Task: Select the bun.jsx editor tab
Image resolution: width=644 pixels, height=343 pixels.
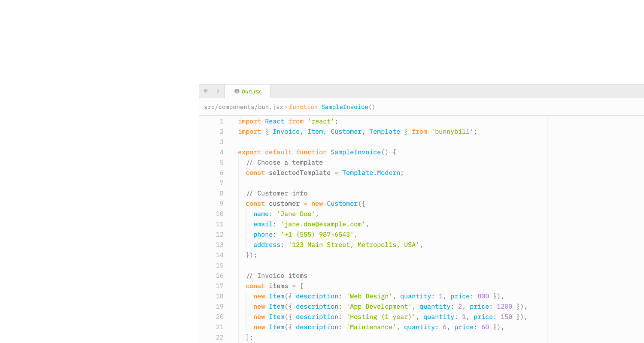Action: [x=251, y=91]
